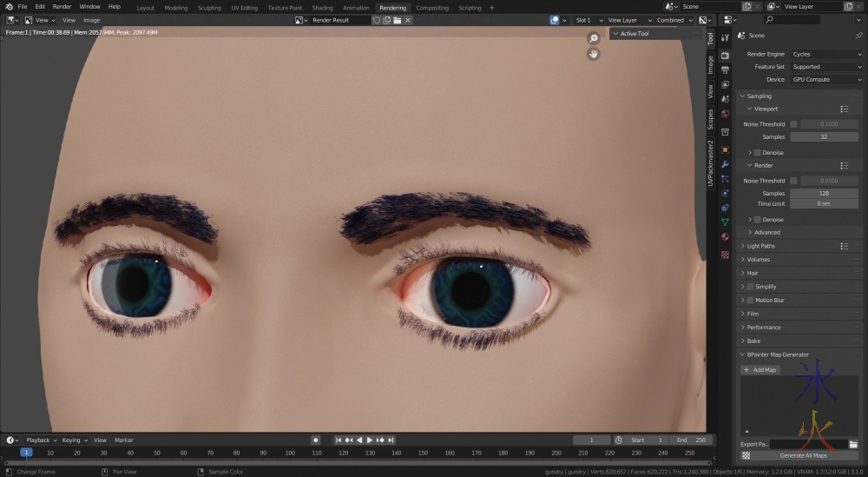Click the folder icon beside Export Path

click(853, 444)
